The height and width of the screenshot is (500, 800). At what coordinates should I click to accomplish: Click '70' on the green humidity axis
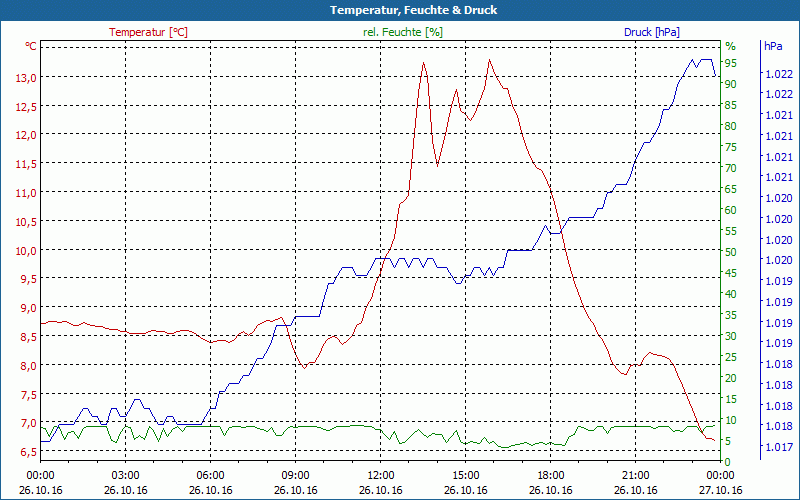731,168
